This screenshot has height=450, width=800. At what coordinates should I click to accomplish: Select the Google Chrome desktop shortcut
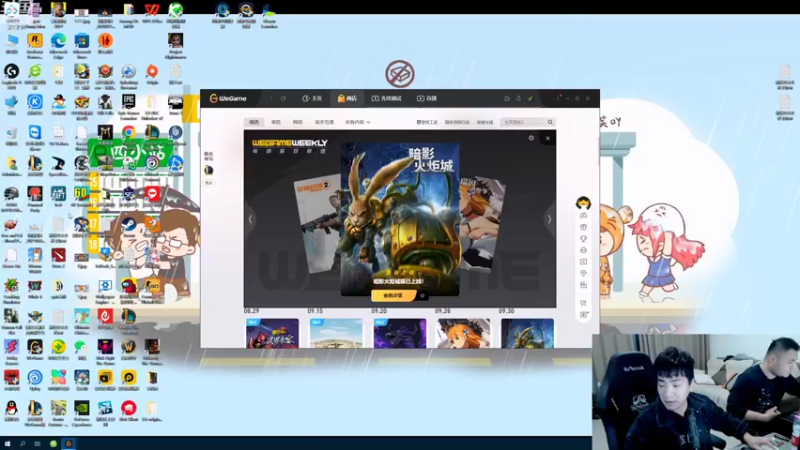pyautogui.click(x=129, y=134)
